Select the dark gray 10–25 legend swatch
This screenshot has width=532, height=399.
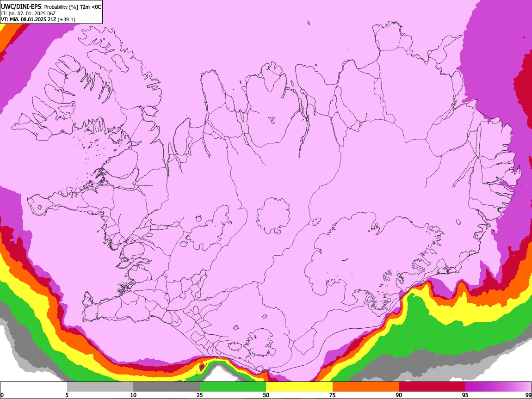click(167, 387)
